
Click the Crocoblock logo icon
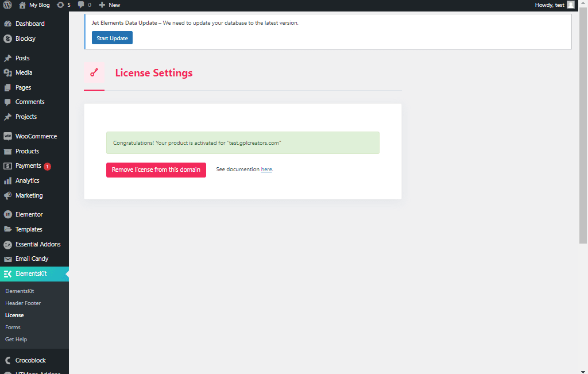coord(7,360)
